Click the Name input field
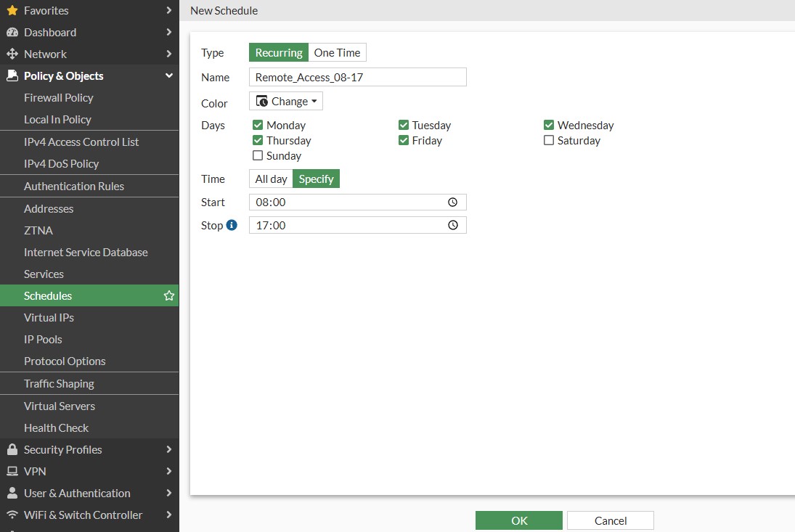795x532 pixels. (x=357, y=77)
